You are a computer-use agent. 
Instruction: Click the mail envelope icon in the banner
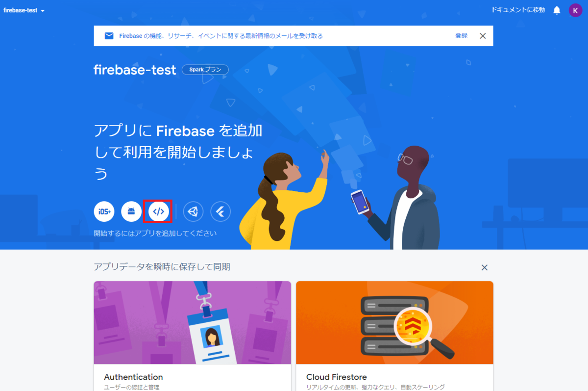tap(109, 36)
